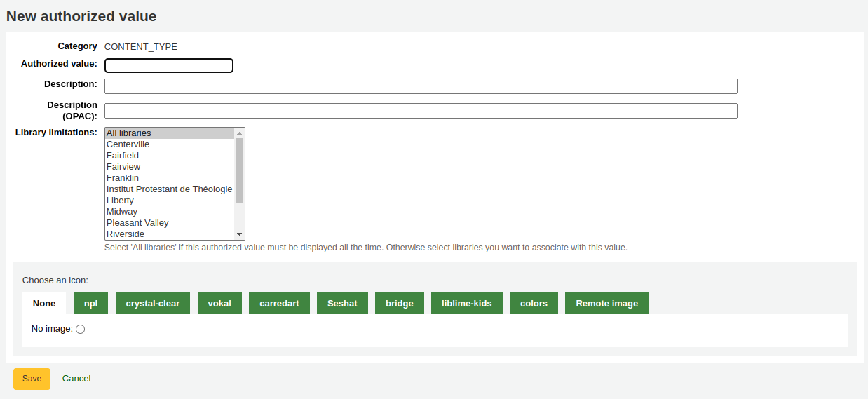Switch to the None icon tab
Viewport: 868px width, 399px height.
(x=44, y=304)
